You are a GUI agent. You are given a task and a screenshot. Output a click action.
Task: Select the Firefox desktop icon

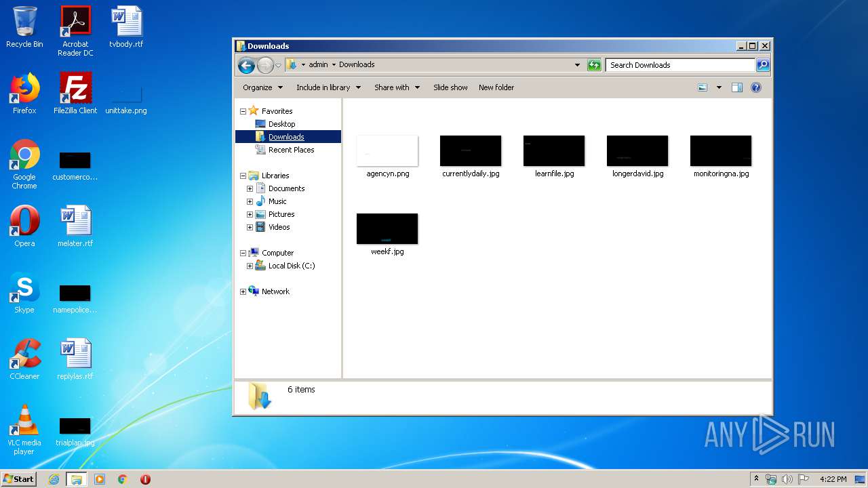pos(24,94)
